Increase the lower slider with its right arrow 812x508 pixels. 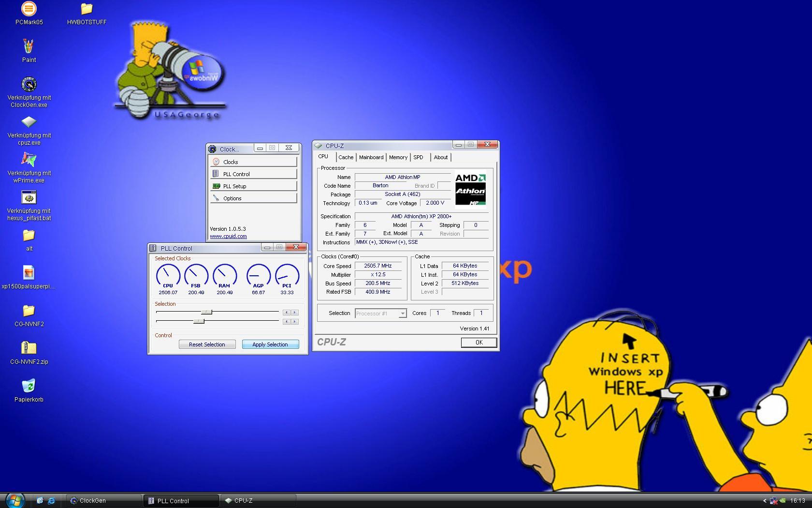(295, 322)
